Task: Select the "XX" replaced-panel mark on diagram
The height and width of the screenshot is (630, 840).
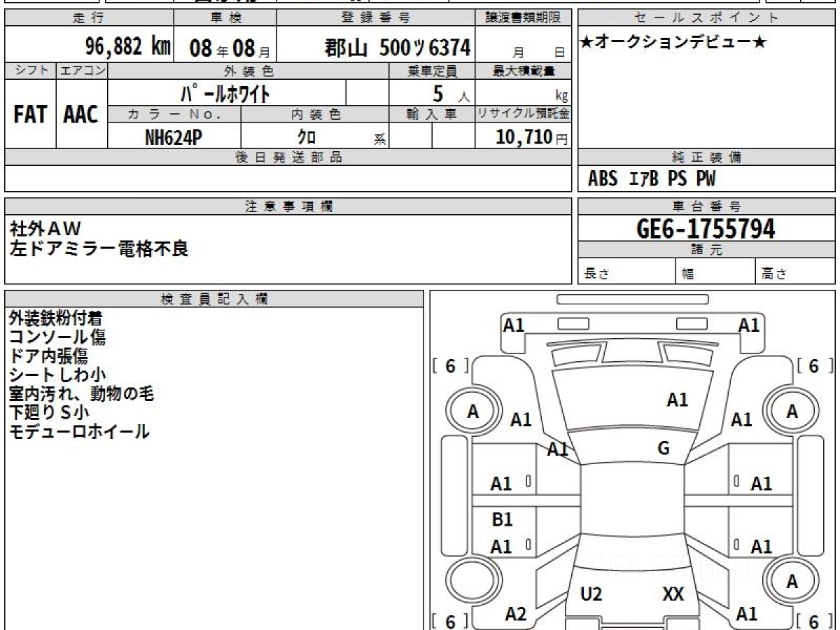Action: click(673, 594)
